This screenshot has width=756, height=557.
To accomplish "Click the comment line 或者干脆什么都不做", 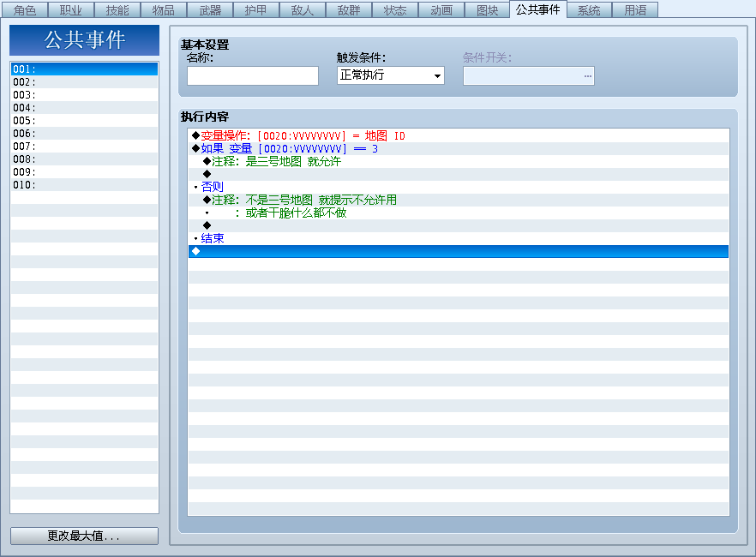I will 459,213.
